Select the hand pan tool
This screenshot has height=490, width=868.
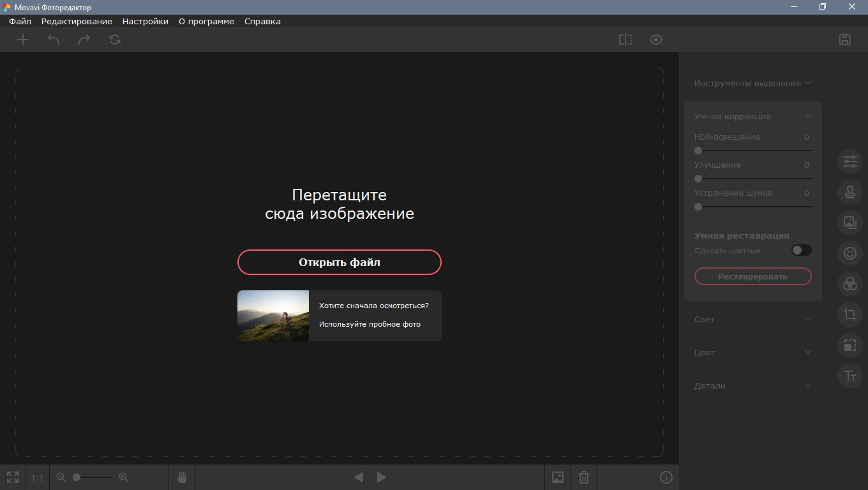tap(182, 477)
